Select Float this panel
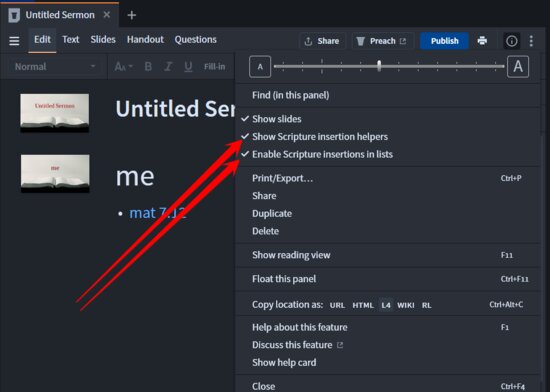This screenshot has width=550, height=392. click(x=388, y=279)
